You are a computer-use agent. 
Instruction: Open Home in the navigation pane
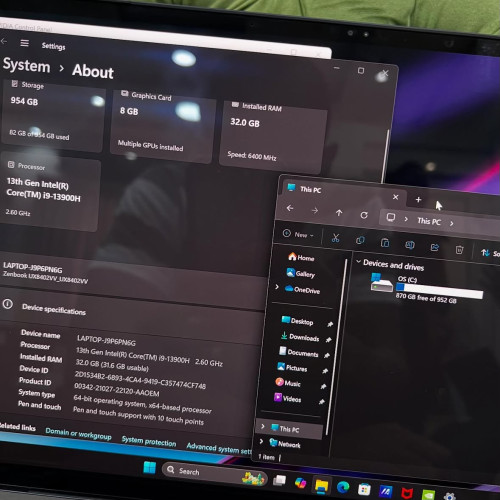(x=301, y=257)
